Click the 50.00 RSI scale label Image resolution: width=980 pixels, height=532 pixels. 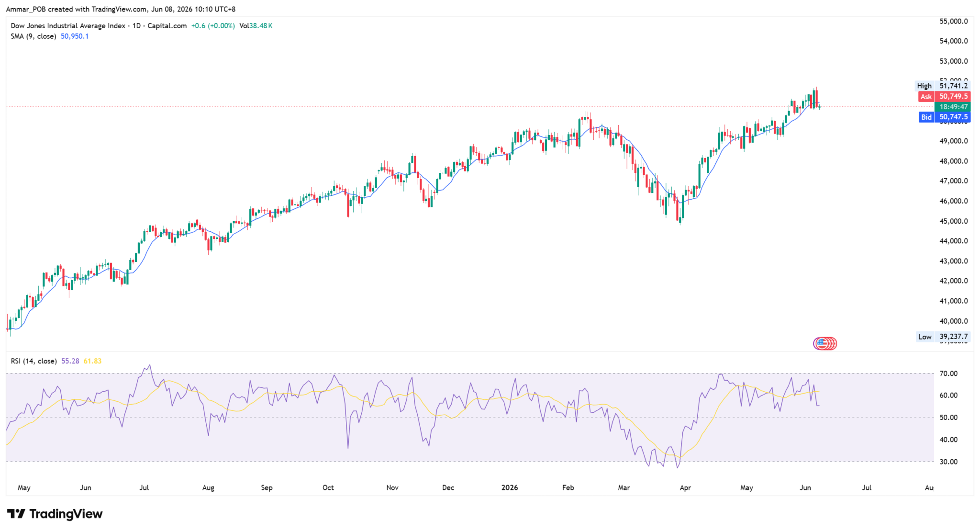coord(948,418)
